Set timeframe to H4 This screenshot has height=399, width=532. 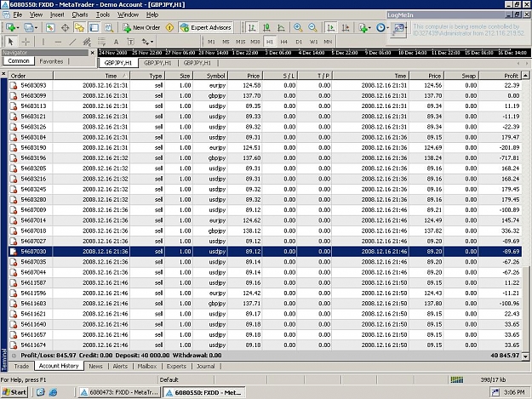point(284,42)
